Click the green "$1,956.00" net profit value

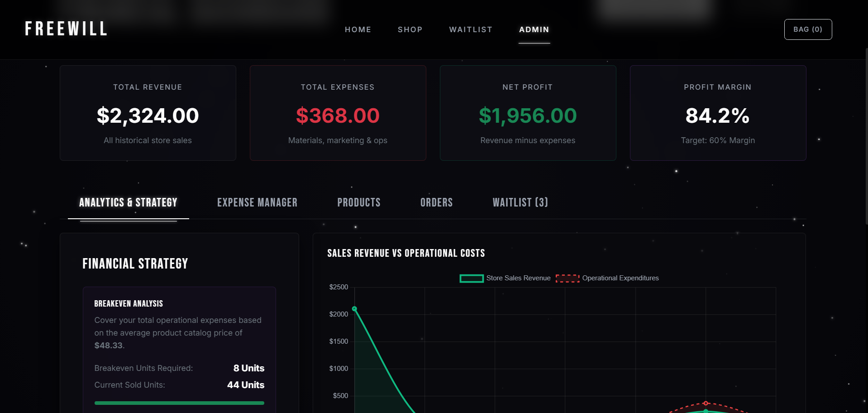(528, 115)
